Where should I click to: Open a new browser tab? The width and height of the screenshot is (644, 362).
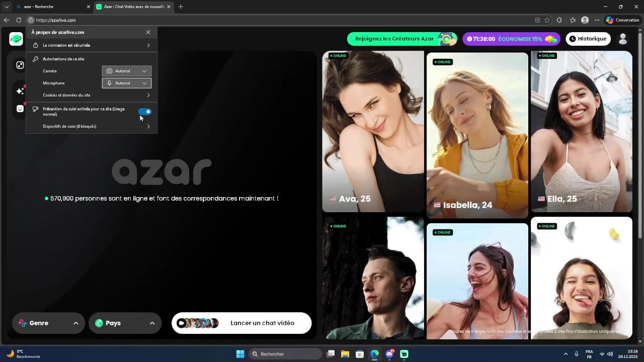[181, 7]
